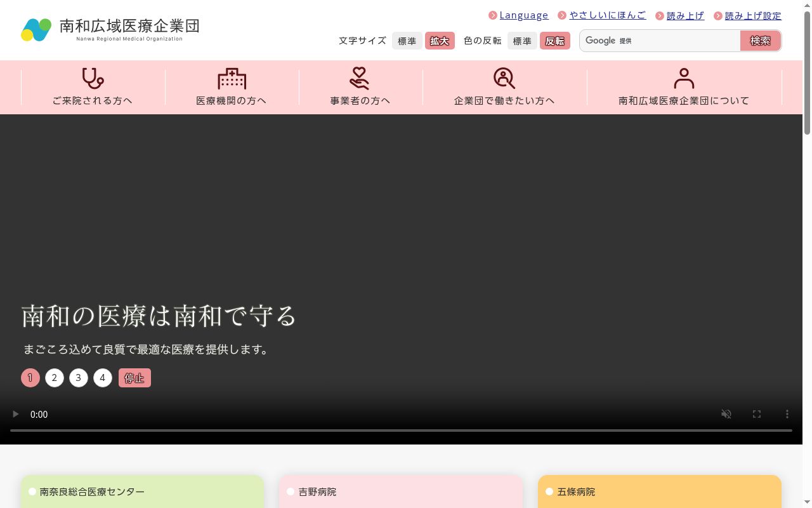Enter fullscreen video mode
This screenshot has width=812, height=508.
point(757,414)
